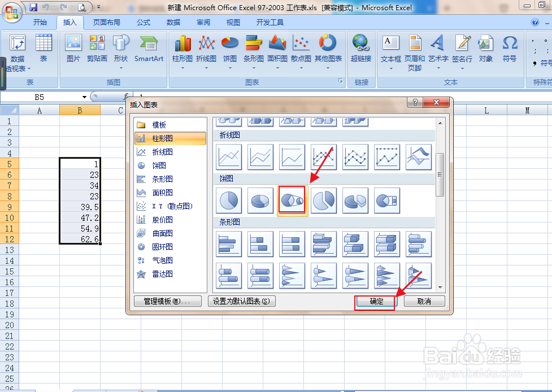Insert a picture with the 图片 icon

tap(73, 49)
